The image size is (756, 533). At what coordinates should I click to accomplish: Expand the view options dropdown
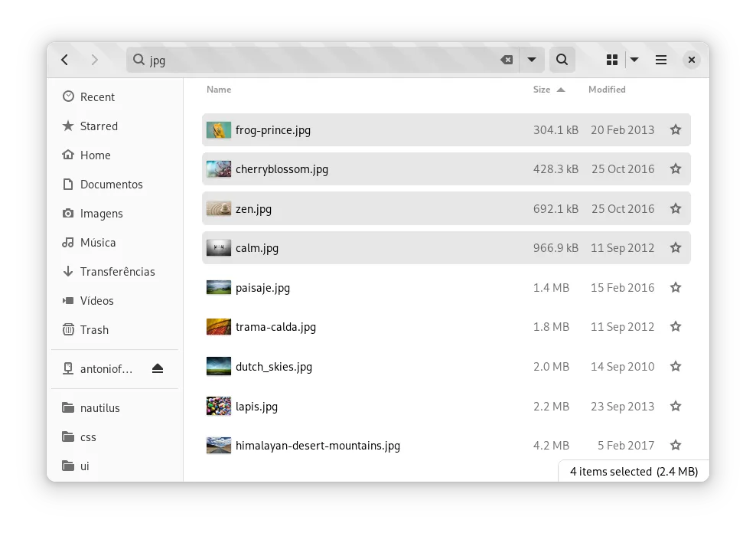(634, 60)
